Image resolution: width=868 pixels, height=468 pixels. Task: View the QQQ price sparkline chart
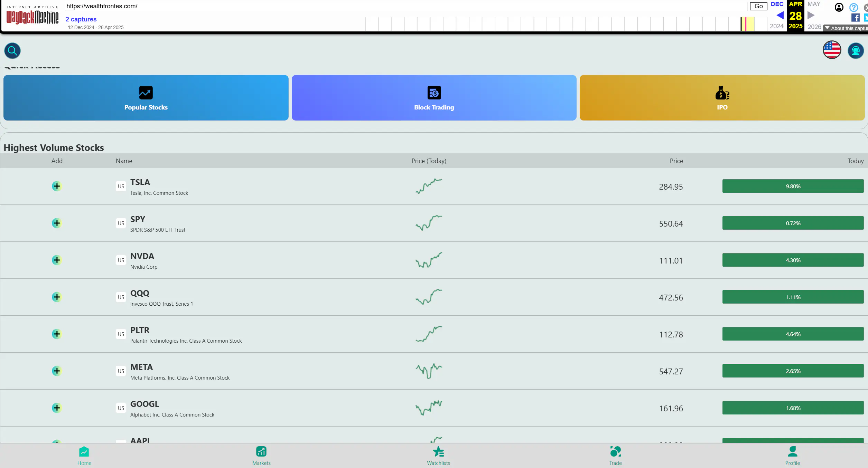point(429,297)
